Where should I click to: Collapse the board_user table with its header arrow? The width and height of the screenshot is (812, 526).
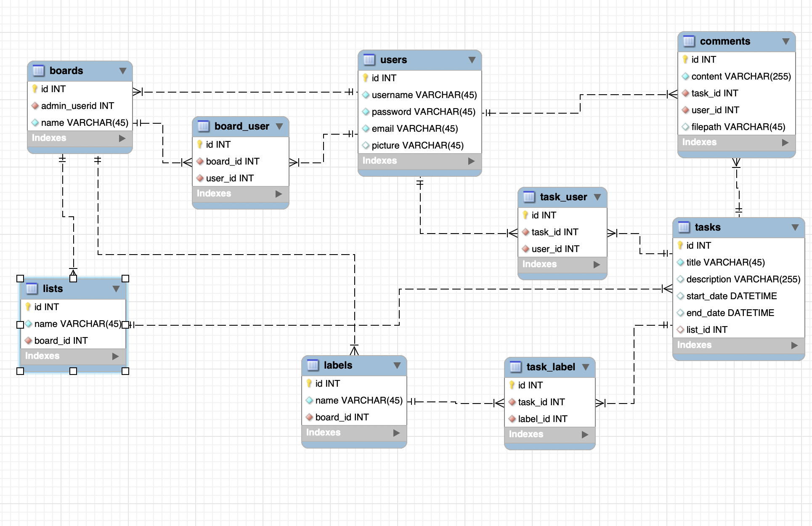click(x=279, y=126)
